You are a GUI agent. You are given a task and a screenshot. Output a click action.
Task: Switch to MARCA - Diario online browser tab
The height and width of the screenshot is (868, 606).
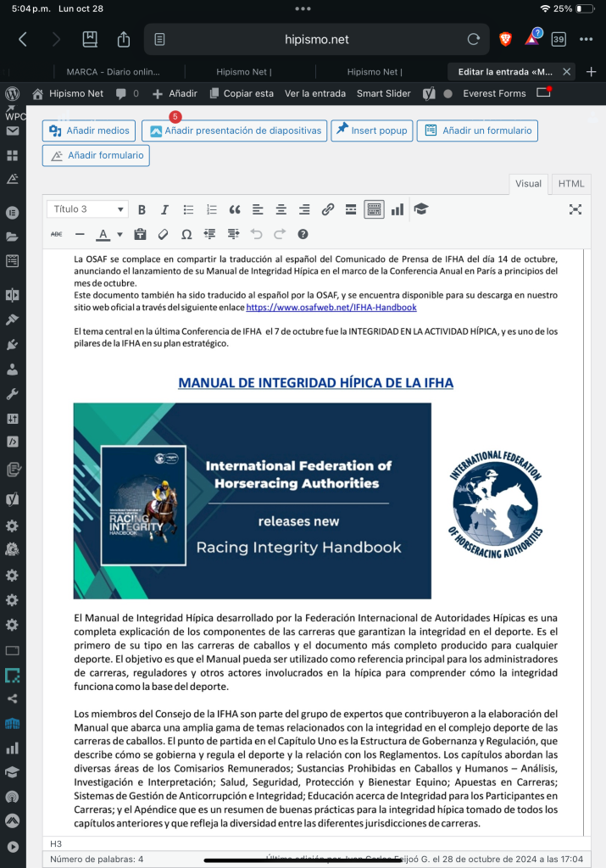pyautogui.click(x=113, y=72)
